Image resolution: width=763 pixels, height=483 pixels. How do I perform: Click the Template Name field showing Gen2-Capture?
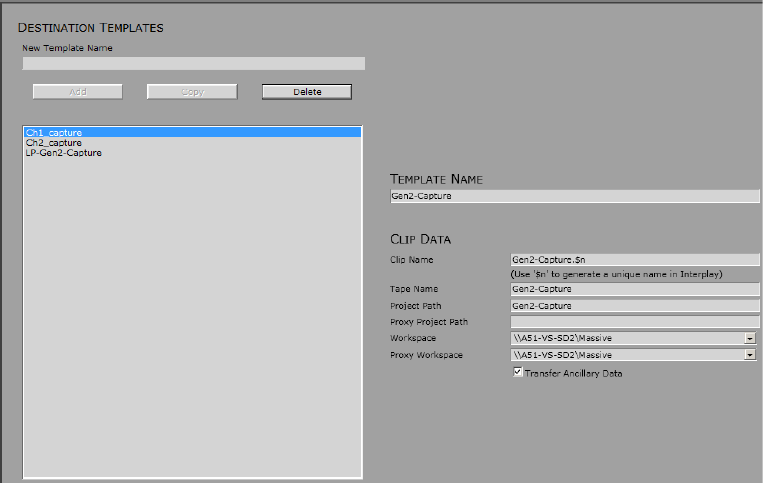pyautogui.click(x=575, y=196)
